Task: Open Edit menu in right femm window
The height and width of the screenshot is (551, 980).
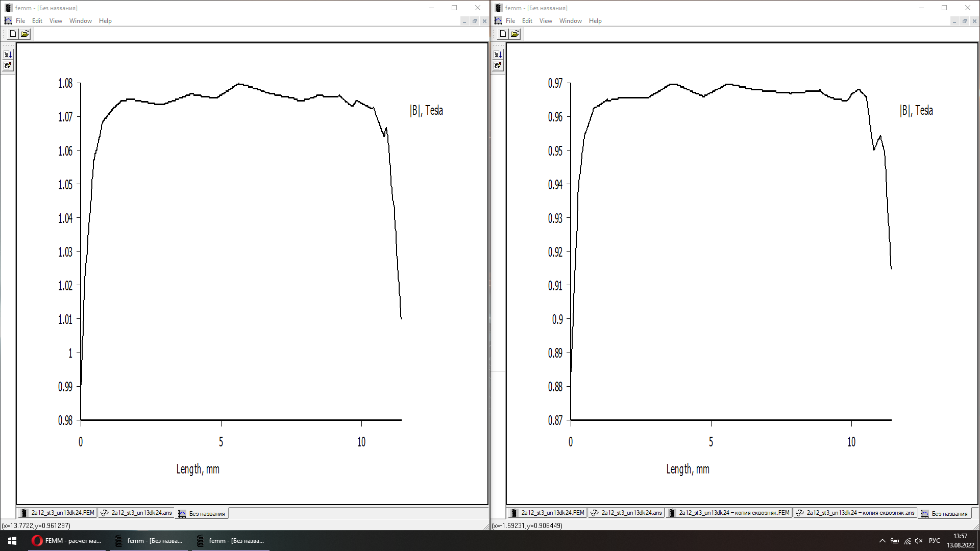Action: [x=527, y=21]
